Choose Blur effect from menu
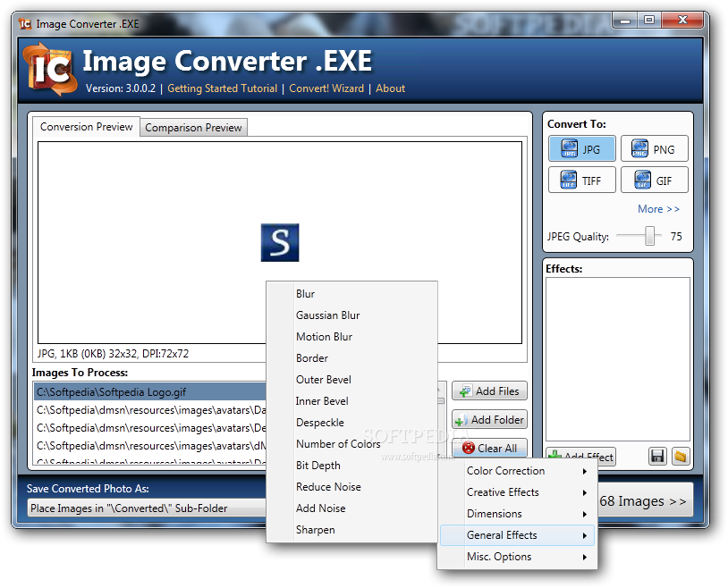Screen dimensions: 728x588 click(352, 294)
